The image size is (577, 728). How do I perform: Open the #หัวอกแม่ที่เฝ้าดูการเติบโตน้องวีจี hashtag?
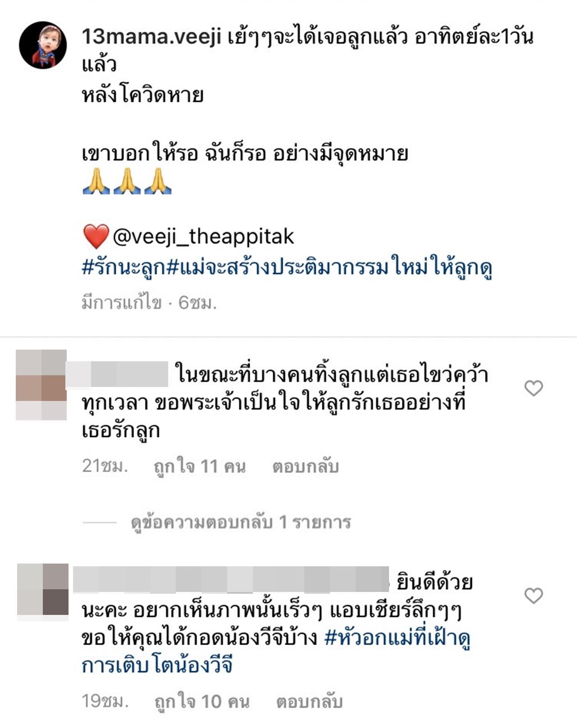point(276,651)
